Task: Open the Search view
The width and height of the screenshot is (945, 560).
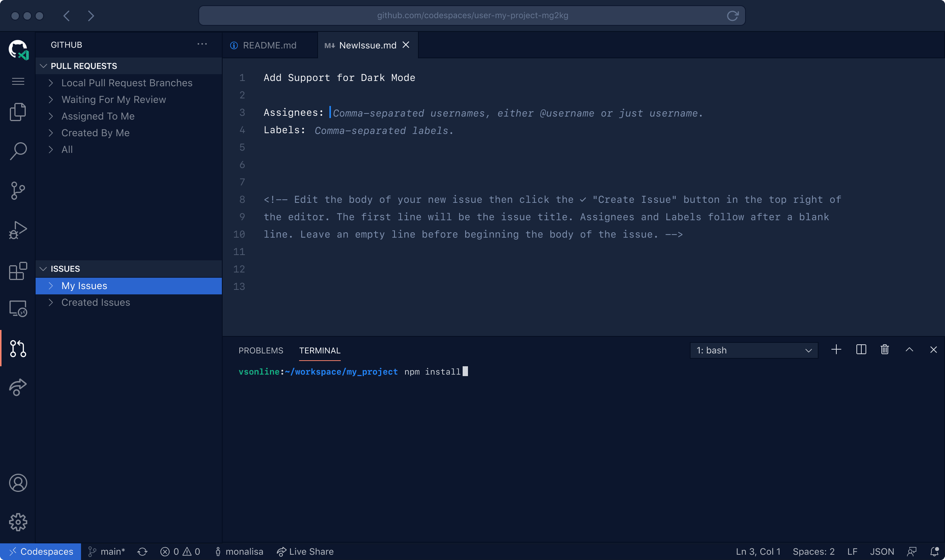Action: click(x=17, y=150)
